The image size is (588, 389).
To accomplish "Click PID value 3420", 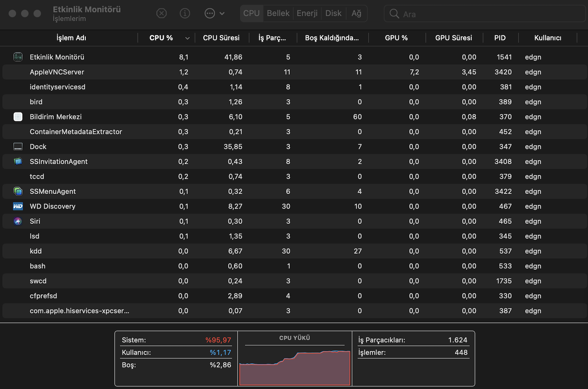I will point(503,72).
